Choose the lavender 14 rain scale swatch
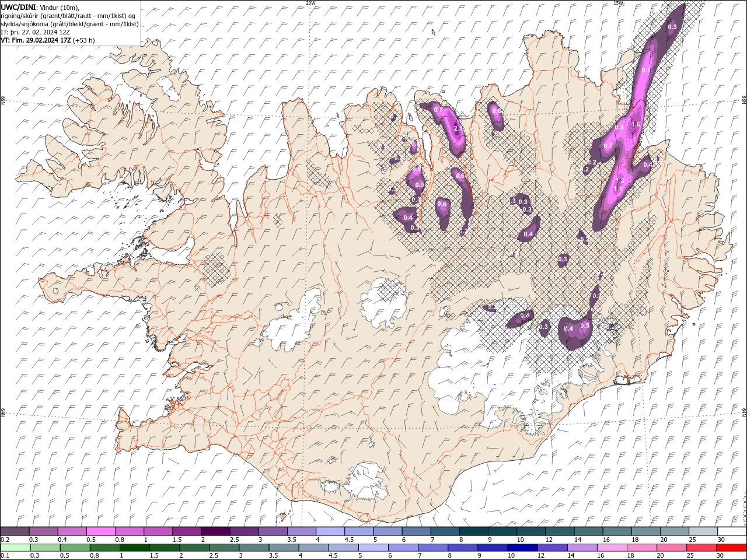Screen dimensions: 747x560 (x=582, y=548)
